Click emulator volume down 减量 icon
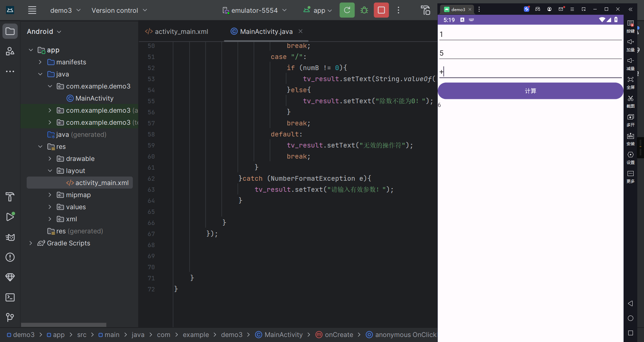This screenshot has width=644, height=342. click(x=631, y=64)
